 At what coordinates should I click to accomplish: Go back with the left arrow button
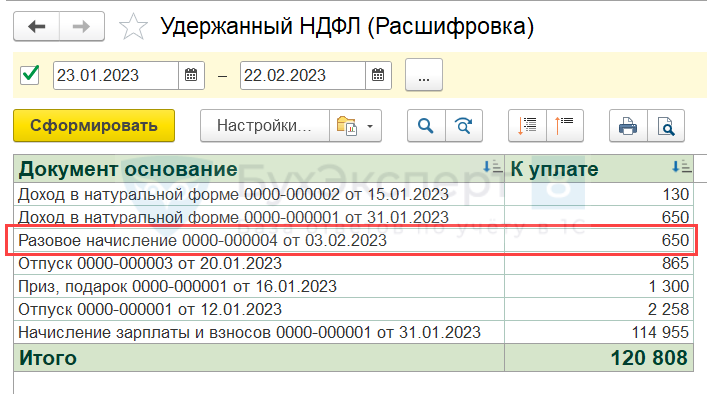pos(37,27)
